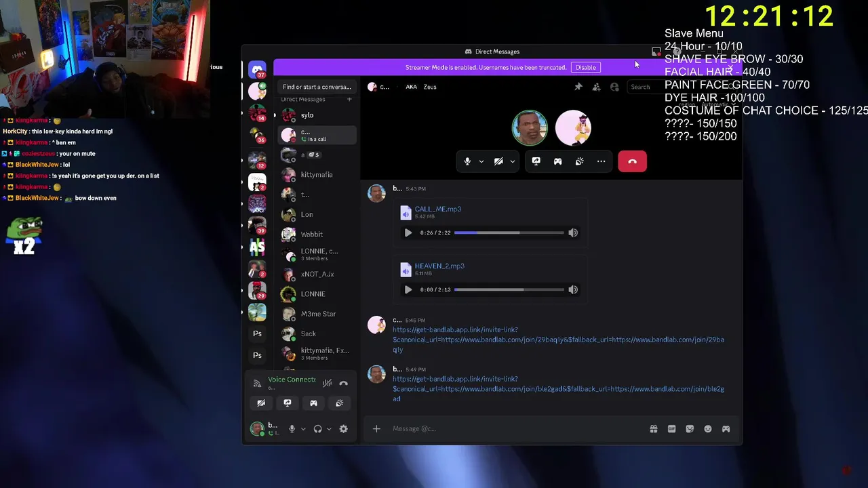
Task: Open CALL_ME.mp3 file link
Action: (438, 209)
